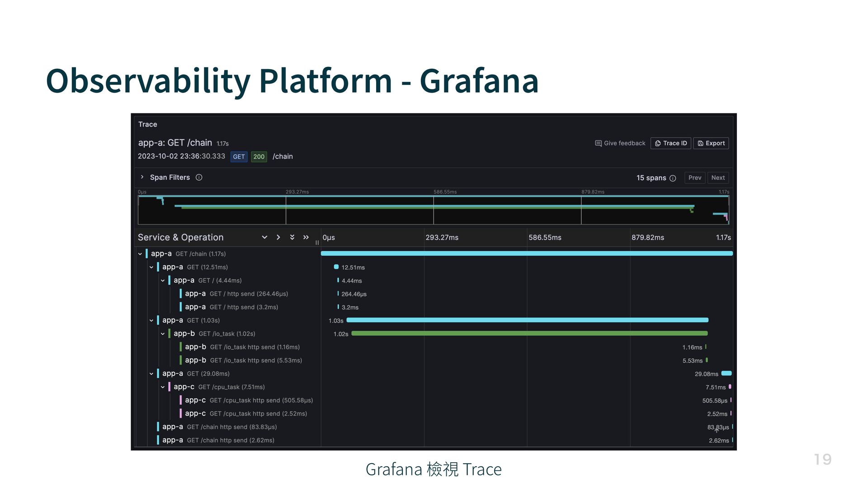
Task: Click the info icon beside 15 spans
Action: click(x=673, y=178)
